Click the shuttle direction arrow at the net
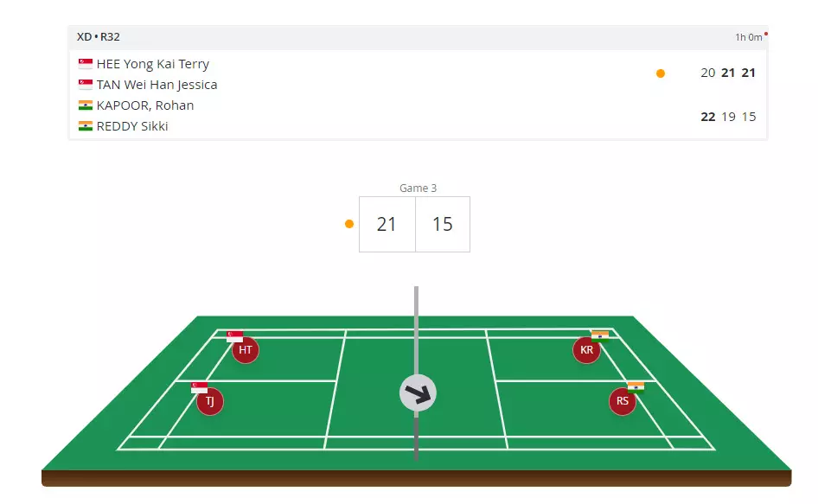The height and width of the screenshot is (504, 818). (x=418, y=393)
